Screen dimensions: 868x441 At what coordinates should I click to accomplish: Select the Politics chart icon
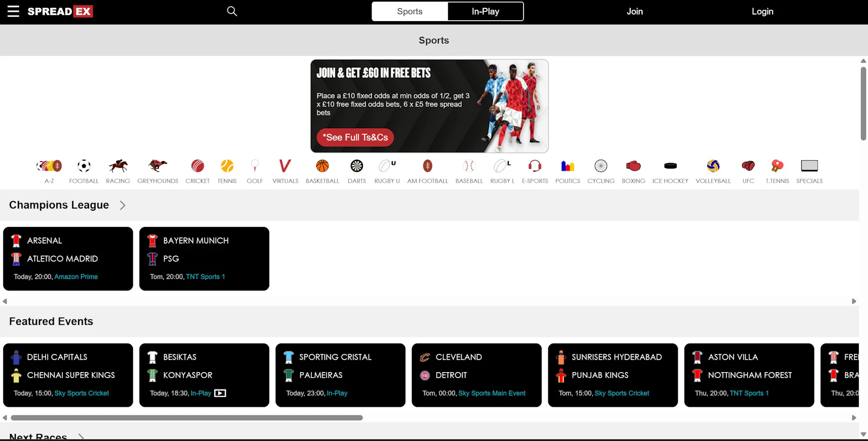coord(568,166)
